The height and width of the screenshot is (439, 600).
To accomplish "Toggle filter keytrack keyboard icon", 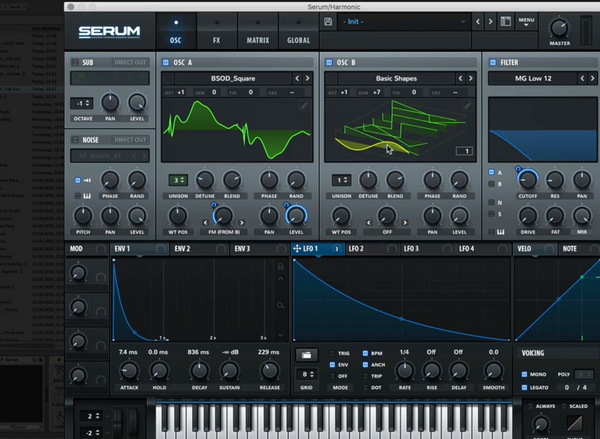I will tap(501, 232).
